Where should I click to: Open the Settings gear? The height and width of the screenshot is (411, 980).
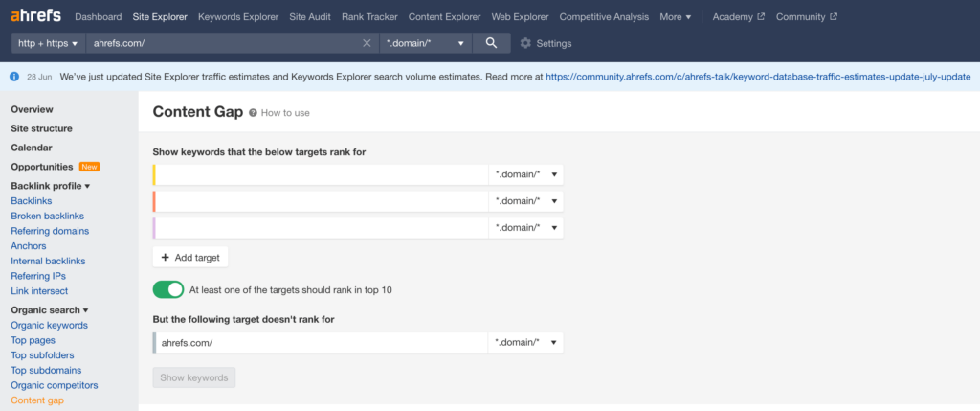point(525,43)
